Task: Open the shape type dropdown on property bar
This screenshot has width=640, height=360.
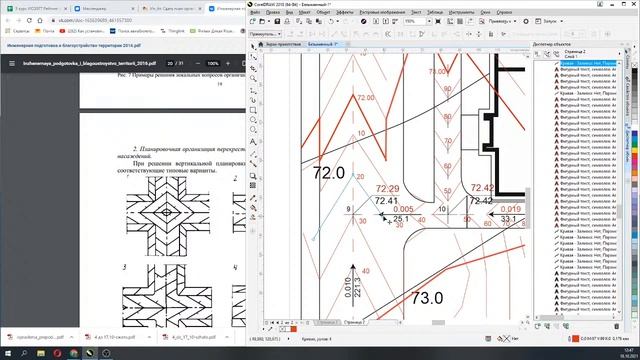Action: (265, 34)
